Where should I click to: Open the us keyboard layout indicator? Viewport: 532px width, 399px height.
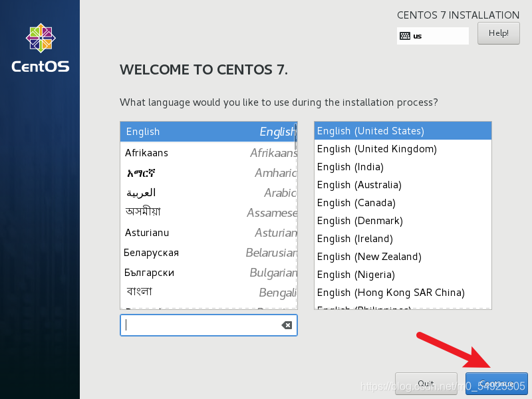433,36
